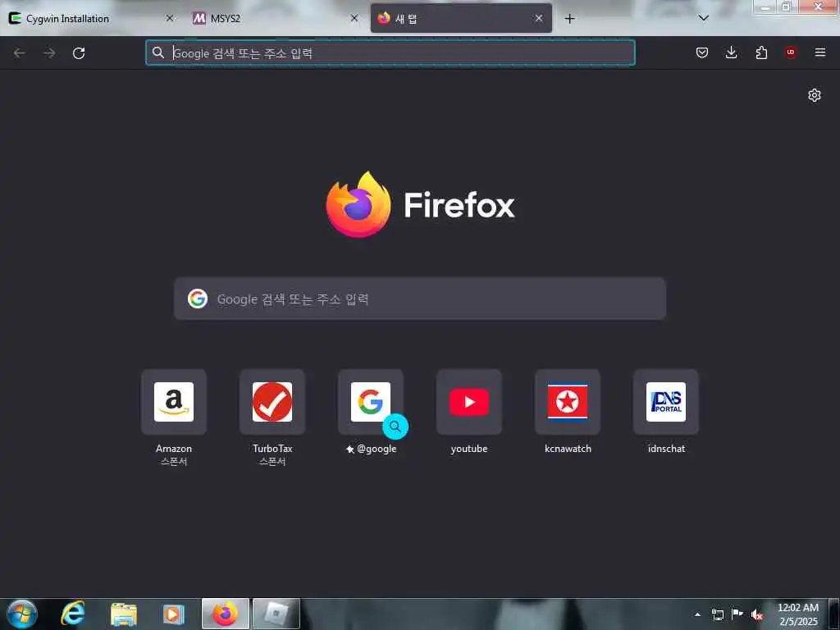Open the youtube shortcut tile
This screenshot has height=630, width=840.
click(x=469, y=402)
